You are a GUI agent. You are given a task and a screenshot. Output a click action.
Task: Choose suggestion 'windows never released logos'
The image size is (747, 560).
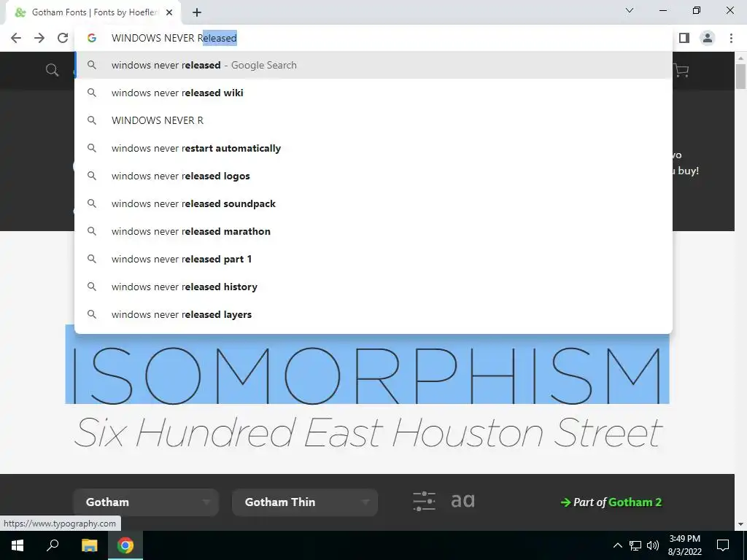point(373,176)
